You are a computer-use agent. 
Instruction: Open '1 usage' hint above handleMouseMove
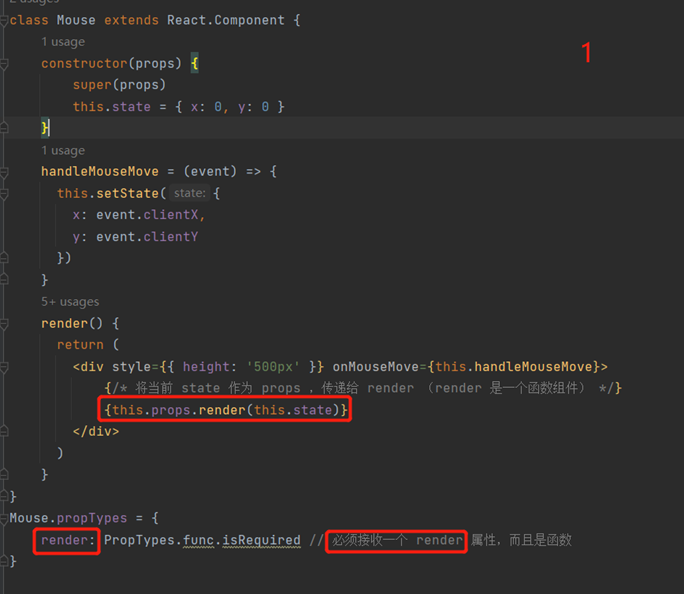pos(63,150)
